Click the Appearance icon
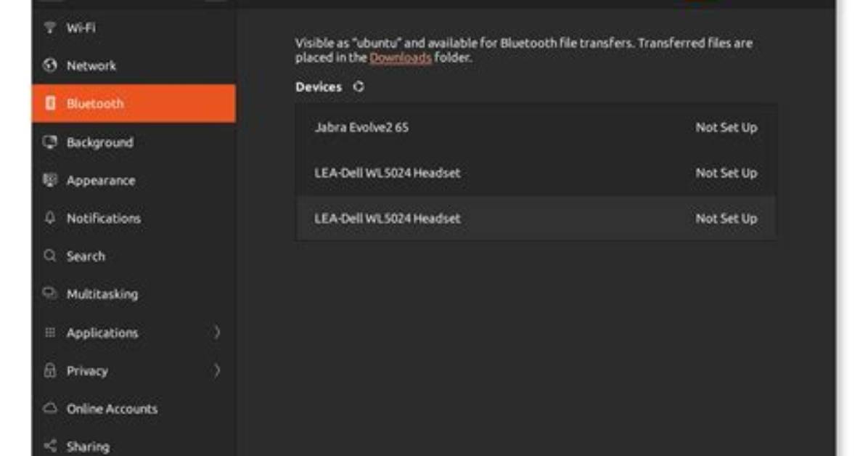 (x=50, y=180)
